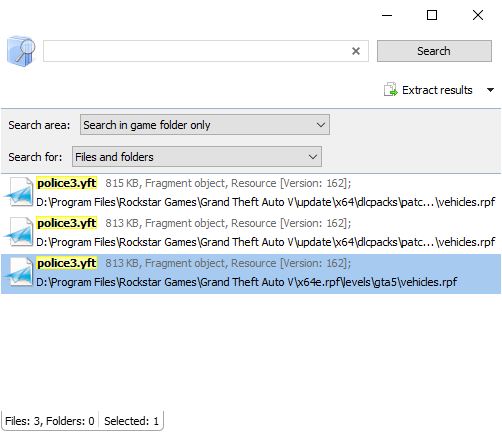The image size is (502, 432).
Task: Expand the Search area combo box
Action: click(205, 125)
